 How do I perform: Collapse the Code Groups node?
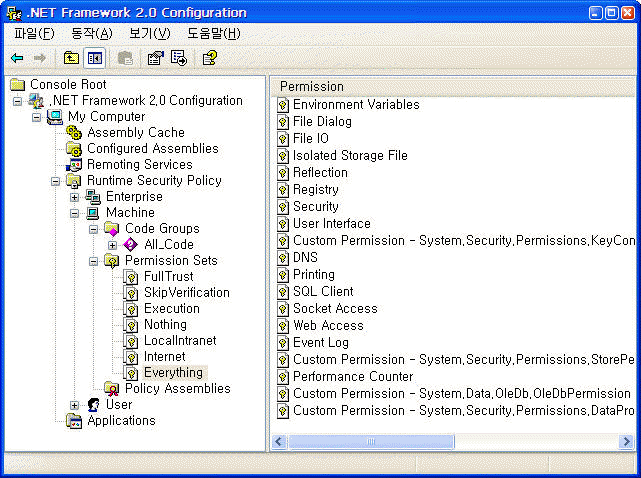click(x=94, y=229)
